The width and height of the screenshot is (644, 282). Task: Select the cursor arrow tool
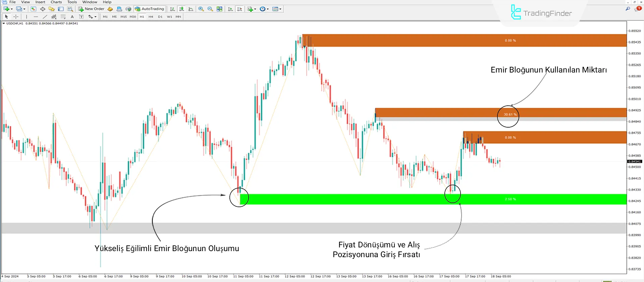pyautogui.click(x=6, y=16)
